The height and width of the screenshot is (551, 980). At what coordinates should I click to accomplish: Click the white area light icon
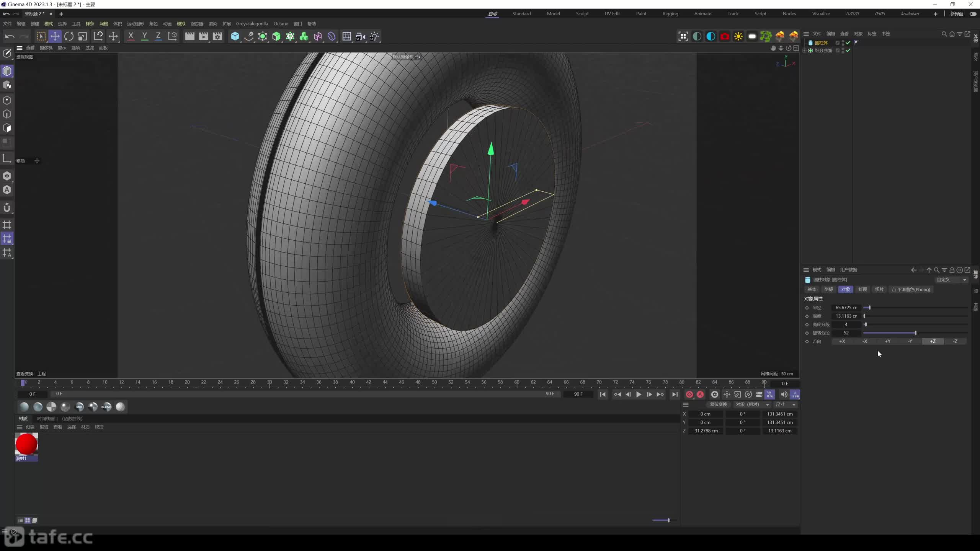point(752,36)
